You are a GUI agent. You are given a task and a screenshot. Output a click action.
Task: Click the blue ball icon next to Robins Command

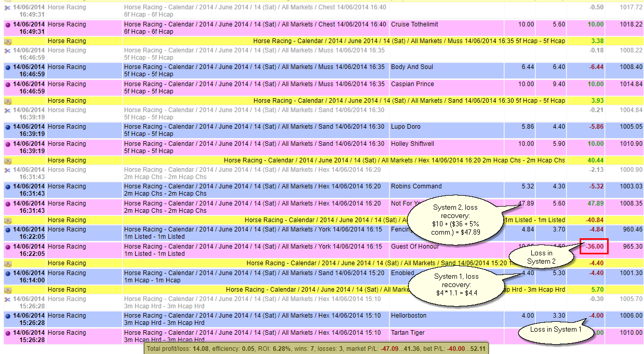pos(7,186)
